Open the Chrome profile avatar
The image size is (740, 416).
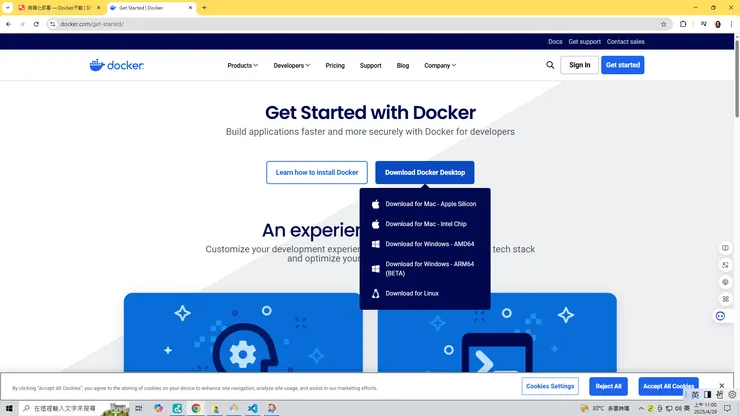tap(718, 24)
